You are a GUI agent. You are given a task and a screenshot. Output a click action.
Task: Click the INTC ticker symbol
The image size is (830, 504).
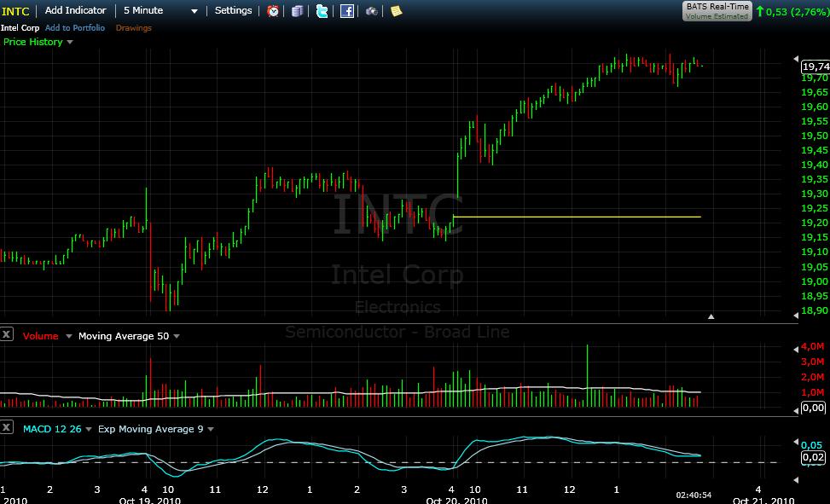(x=15, y=11)
